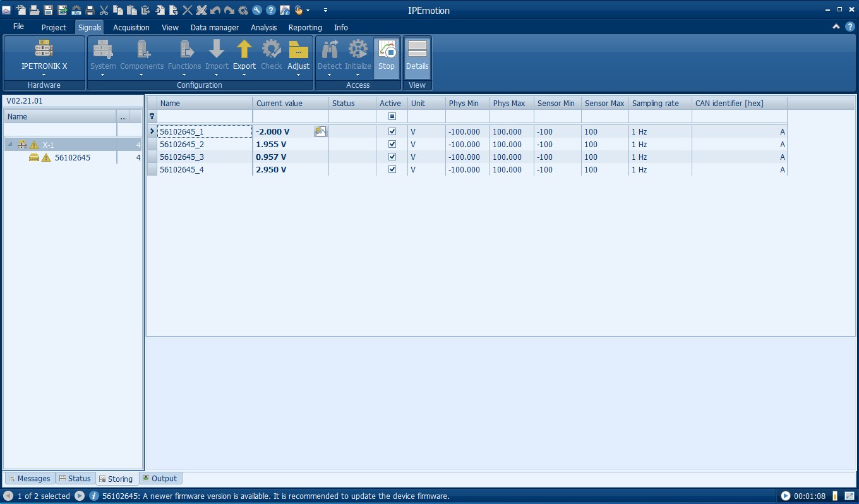Toggle the Active filter checkbox in filter row
This screenshot has width=859, height=504.
point(392,116)
